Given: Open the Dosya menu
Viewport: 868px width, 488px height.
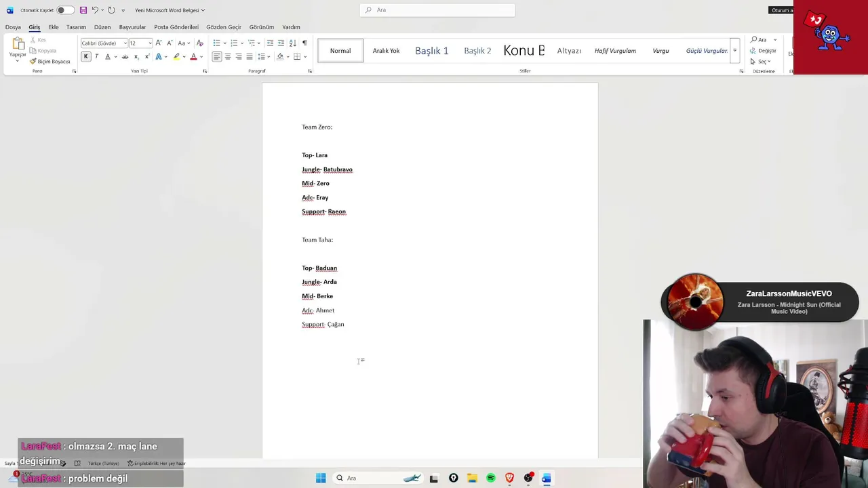Looking at the screenshot, I should pos(13,27).
